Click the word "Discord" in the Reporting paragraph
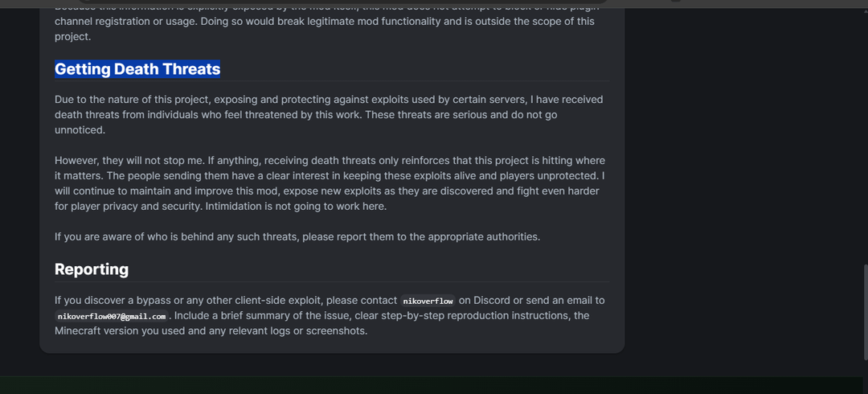The image size is (868, 394). 492,301
